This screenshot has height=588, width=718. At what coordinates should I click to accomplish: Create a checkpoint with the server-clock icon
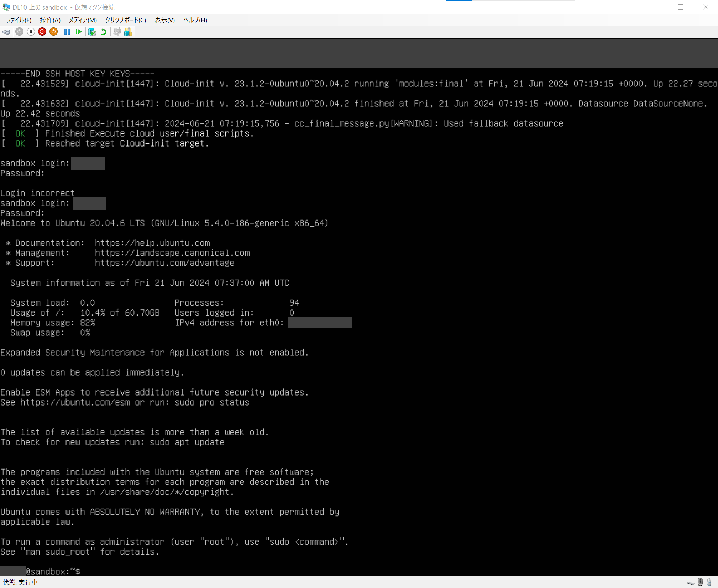(x=92, y=32)
